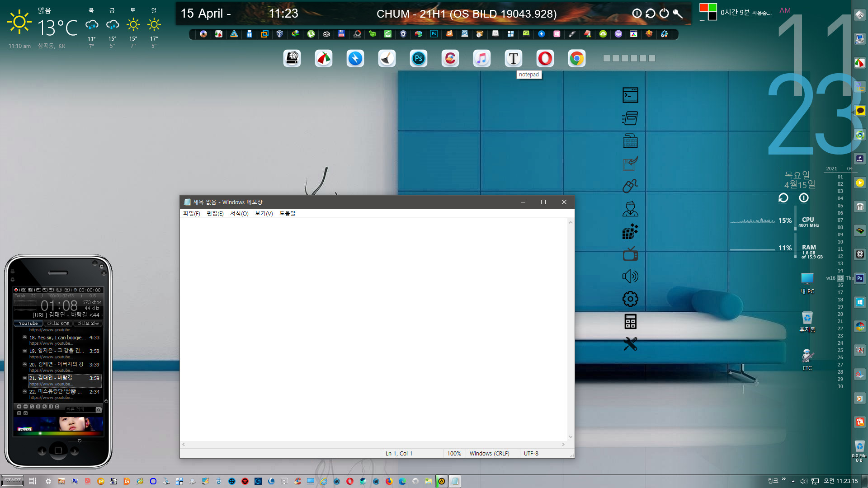Open the notes stack icon on blue panel
Viewport: 868px width, 488px height.
pyautogui.click(x=630, y=118)
